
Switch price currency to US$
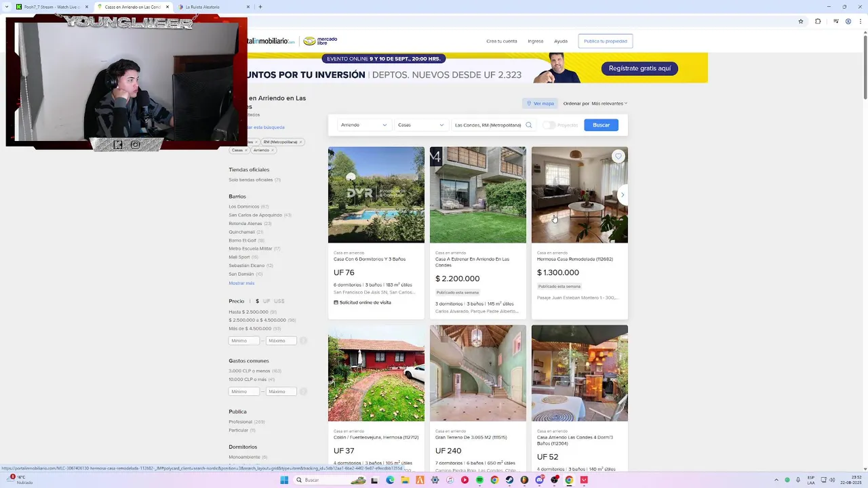click(x=279, y=301)
